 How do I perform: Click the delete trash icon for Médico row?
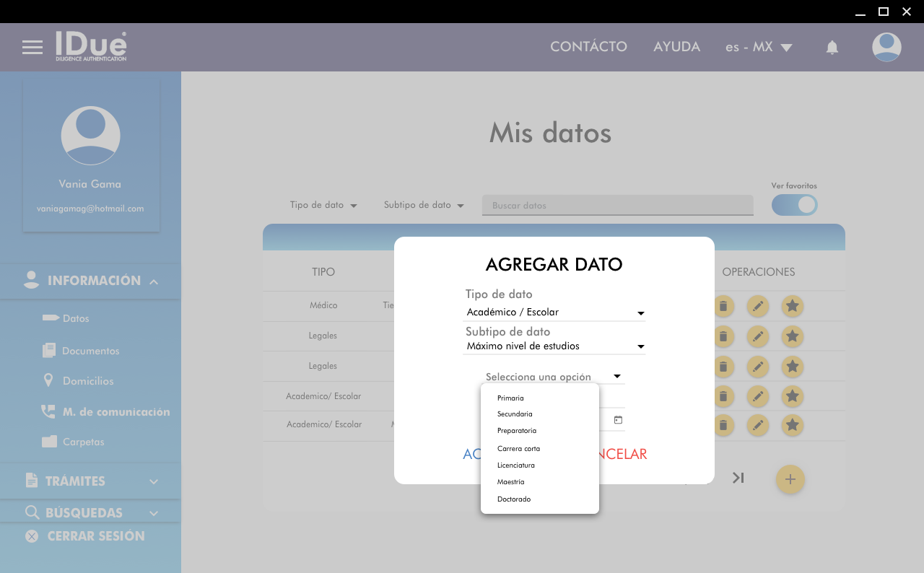coord(723,306)
